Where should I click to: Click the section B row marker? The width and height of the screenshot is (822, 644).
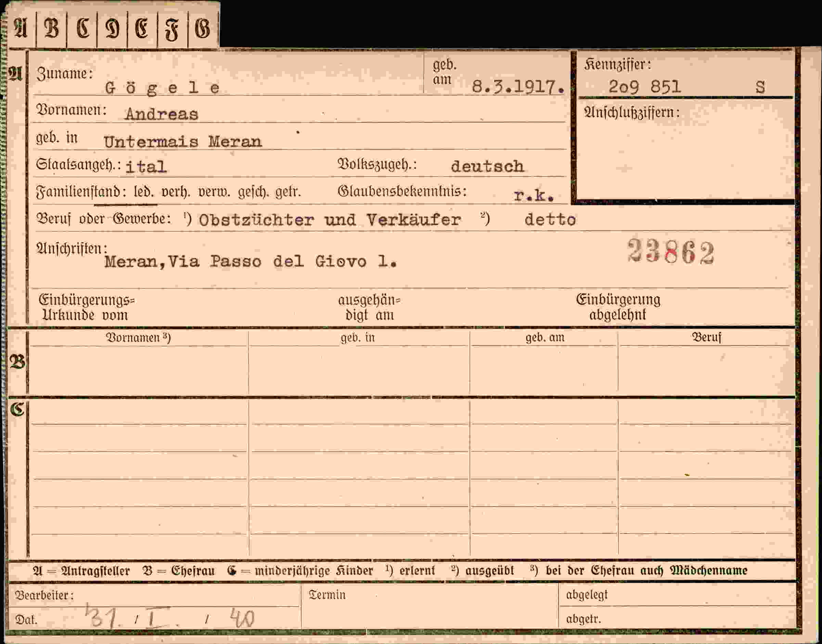[x=17, y=361]
